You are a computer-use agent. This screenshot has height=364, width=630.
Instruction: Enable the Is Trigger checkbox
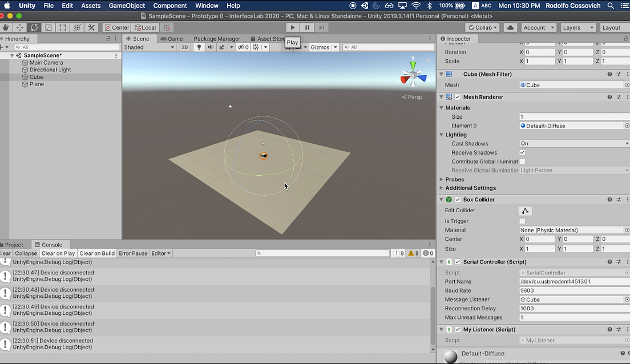pos(522,221)
